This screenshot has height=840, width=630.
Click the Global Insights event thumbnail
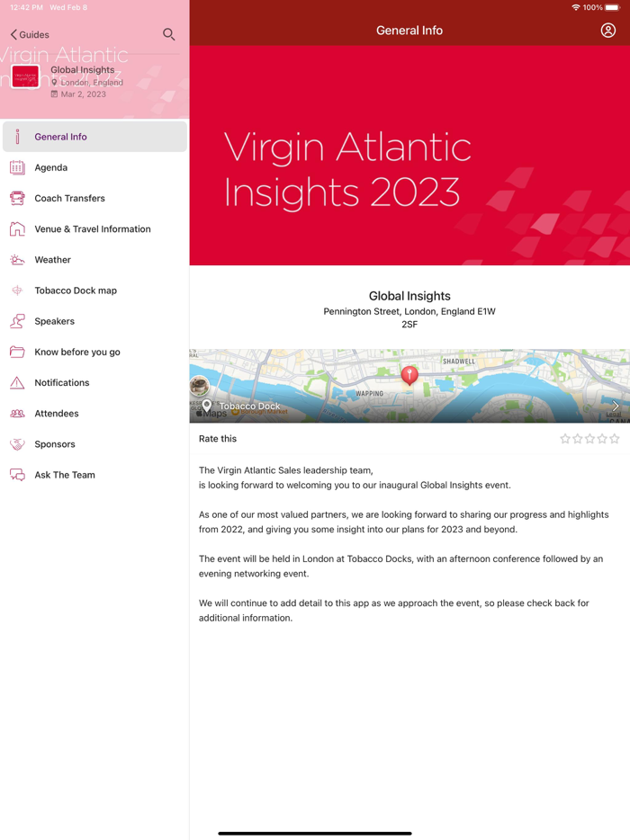tap(26, 76)
